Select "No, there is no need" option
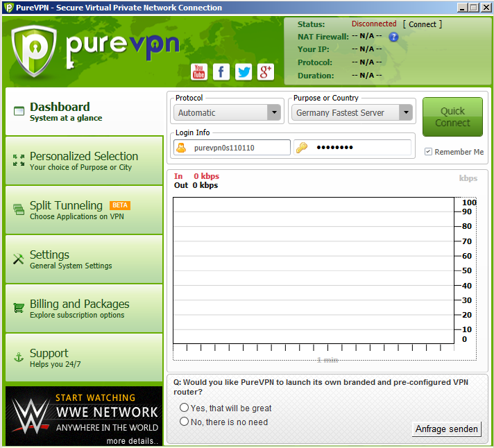The height and width of the screenshot is (448, 494). 184,422
